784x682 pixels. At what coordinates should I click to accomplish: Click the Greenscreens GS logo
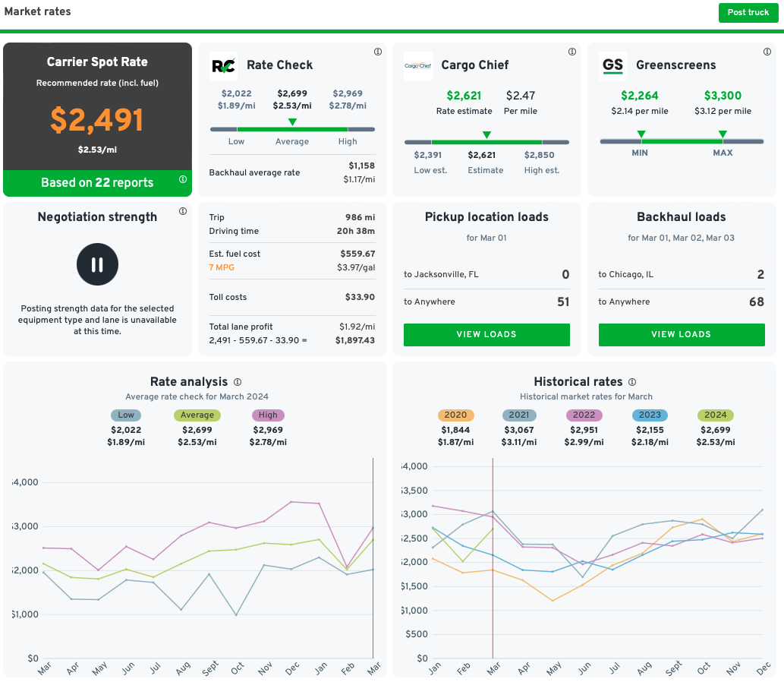612,65
